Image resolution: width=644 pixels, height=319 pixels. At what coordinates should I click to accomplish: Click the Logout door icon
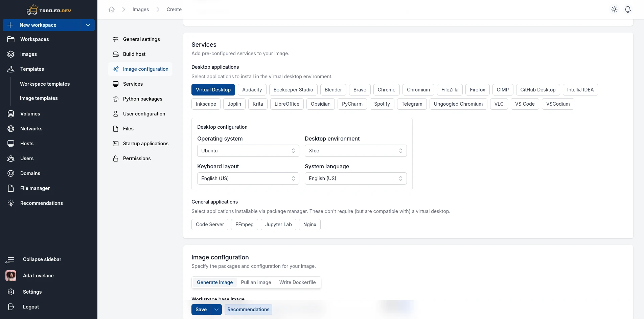coord(11,307)
